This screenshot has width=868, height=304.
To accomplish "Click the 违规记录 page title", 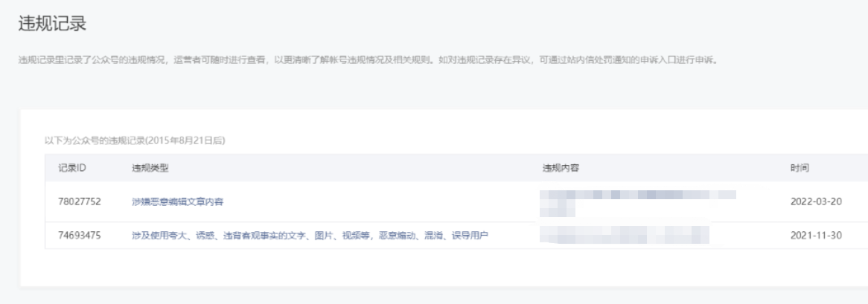I will point(53,24).
